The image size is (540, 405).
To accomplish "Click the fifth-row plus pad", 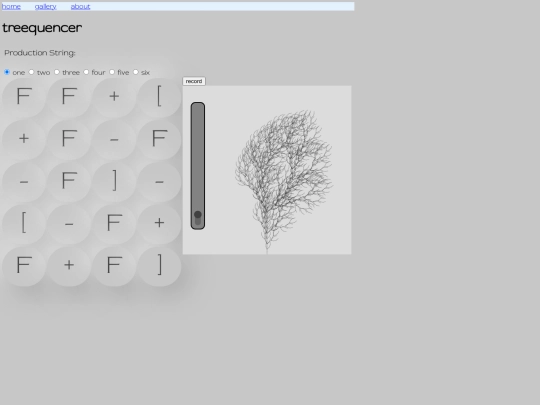I will (x=69, y=266).
